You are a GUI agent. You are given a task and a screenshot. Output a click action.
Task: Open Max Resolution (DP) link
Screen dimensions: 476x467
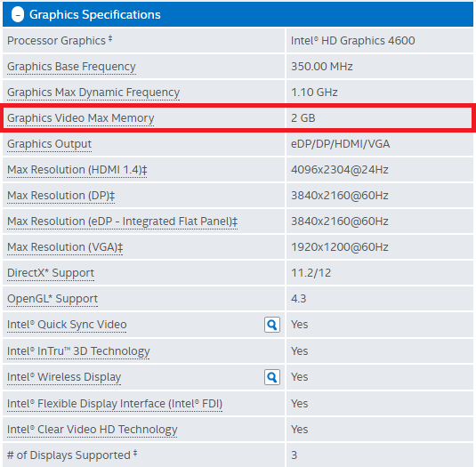pyautogui.click(x=61, y=196)
